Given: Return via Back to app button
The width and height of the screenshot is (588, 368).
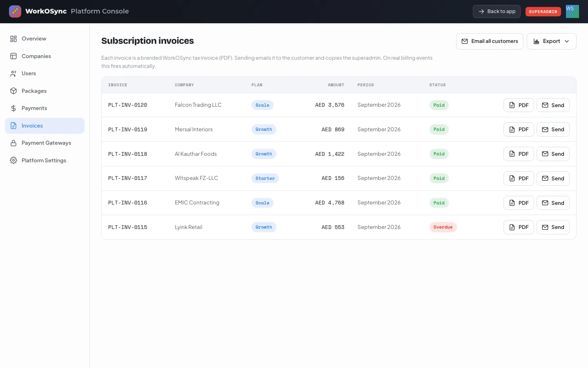Looking at the screenshot, I should pos(497,11).
